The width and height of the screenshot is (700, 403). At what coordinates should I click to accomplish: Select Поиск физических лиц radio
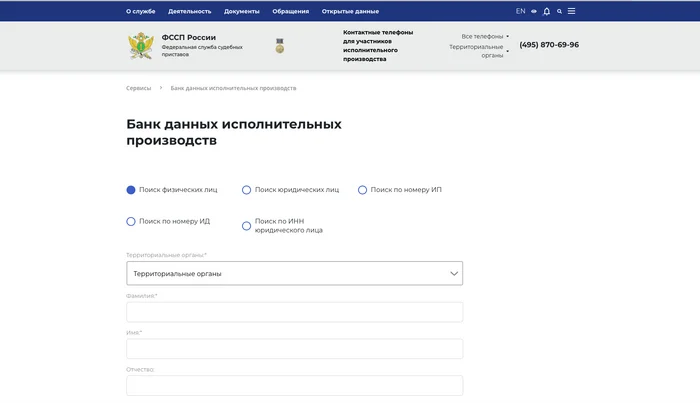pyautogui.click(x=131, y=190)
